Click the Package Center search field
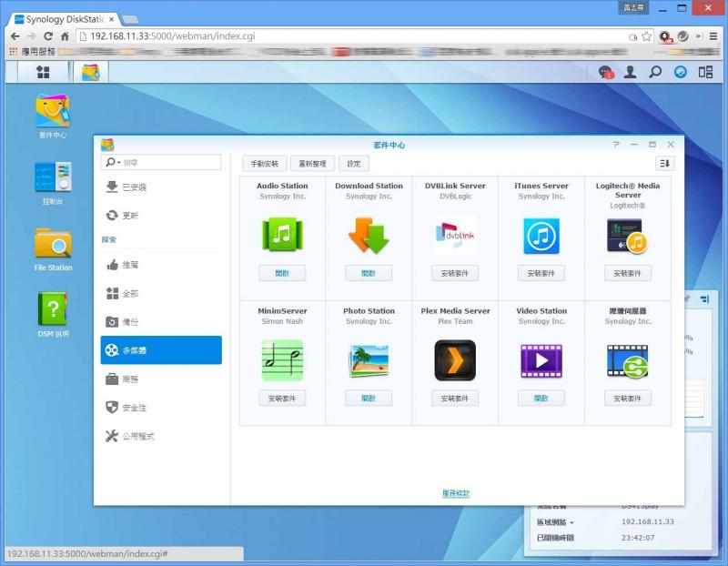The width and height of the screenshot is (728, 566). (161, 162)
